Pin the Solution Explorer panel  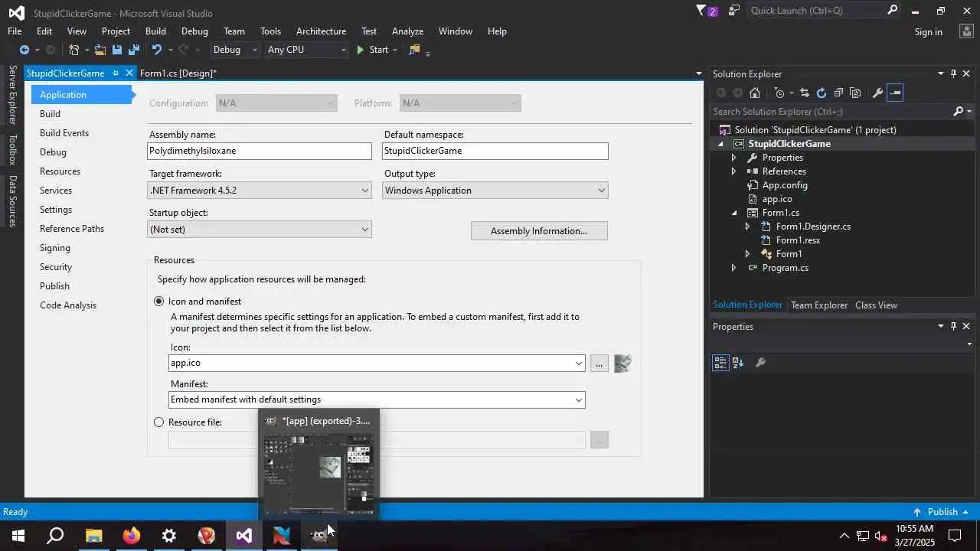tap(953, 73)
